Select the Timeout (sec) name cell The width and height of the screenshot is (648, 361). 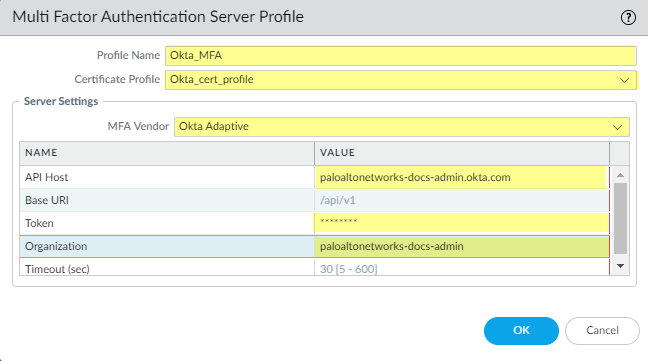[x=167, y=268]
